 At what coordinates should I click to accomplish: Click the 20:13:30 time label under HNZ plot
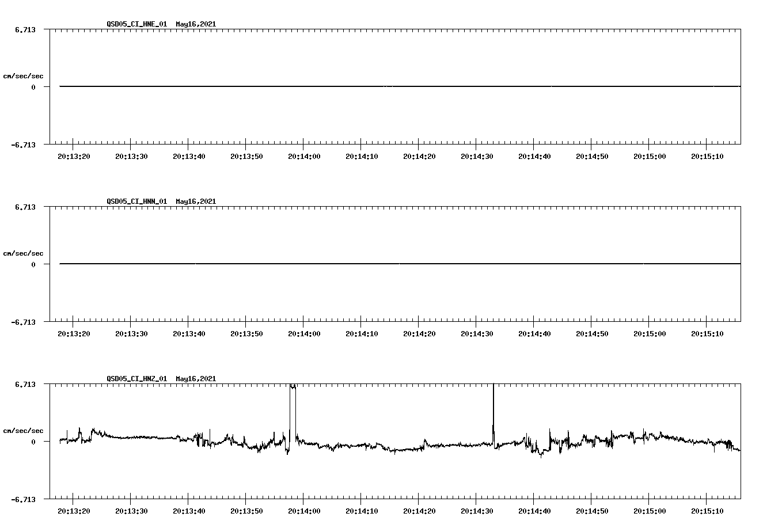click(131, 511)
